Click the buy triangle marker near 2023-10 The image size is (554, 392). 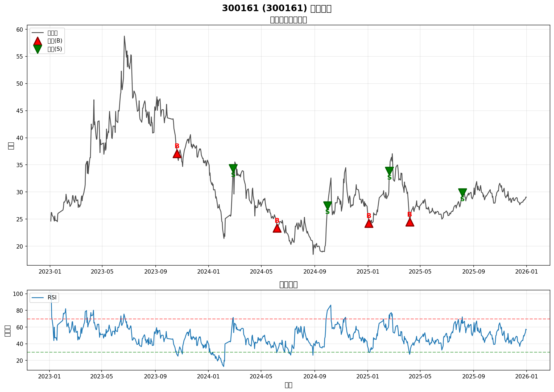(177, 154)
